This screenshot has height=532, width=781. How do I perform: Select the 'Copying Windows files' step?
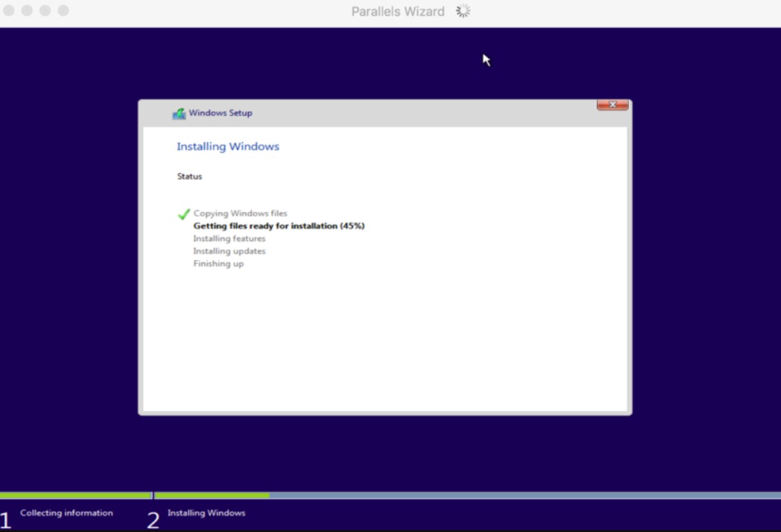[x=240, y=213]
